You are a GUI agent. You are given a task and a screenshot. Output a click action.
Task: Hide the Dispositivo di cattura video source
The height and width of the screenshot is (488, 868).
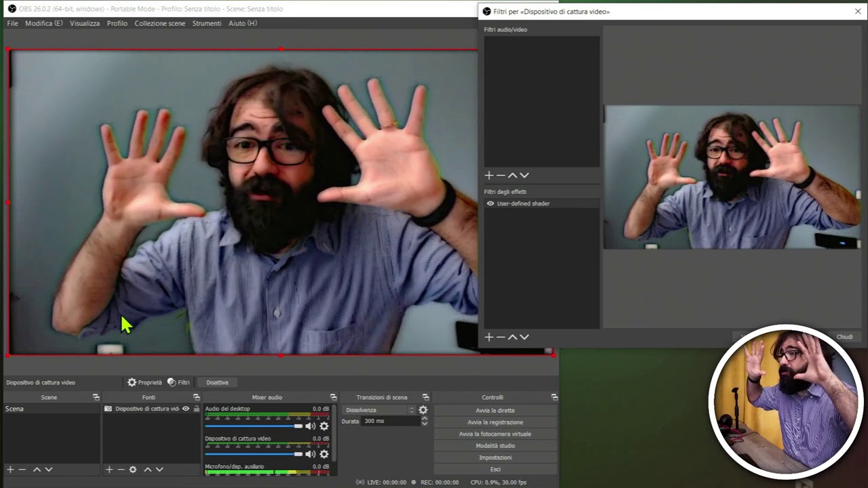186,409
